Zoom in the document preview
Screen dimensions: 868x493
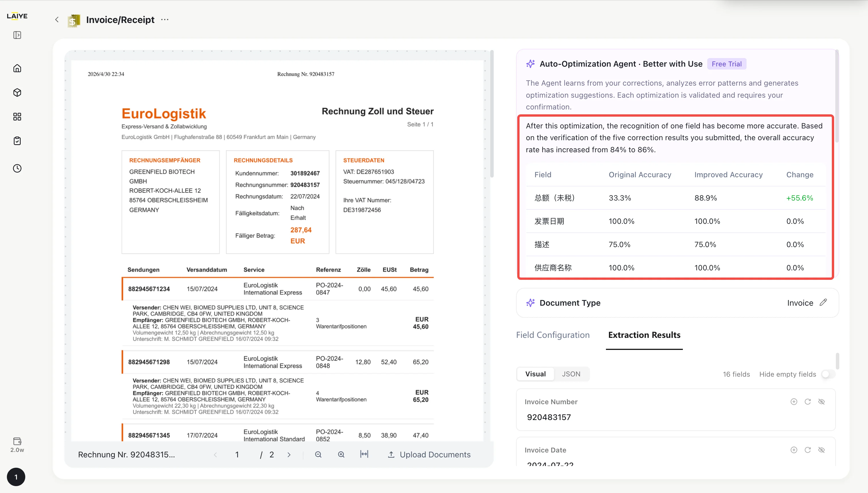pos(341,455)
